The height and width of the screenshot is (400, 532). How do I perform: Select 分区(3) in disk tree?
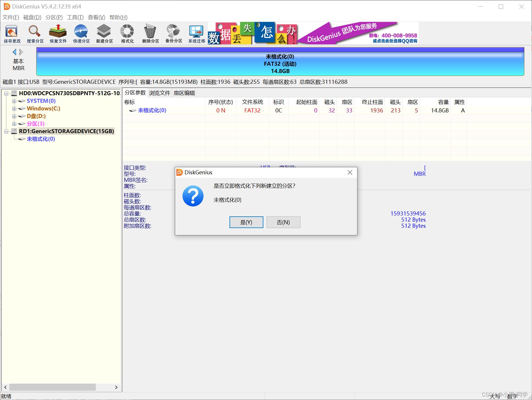36,124
